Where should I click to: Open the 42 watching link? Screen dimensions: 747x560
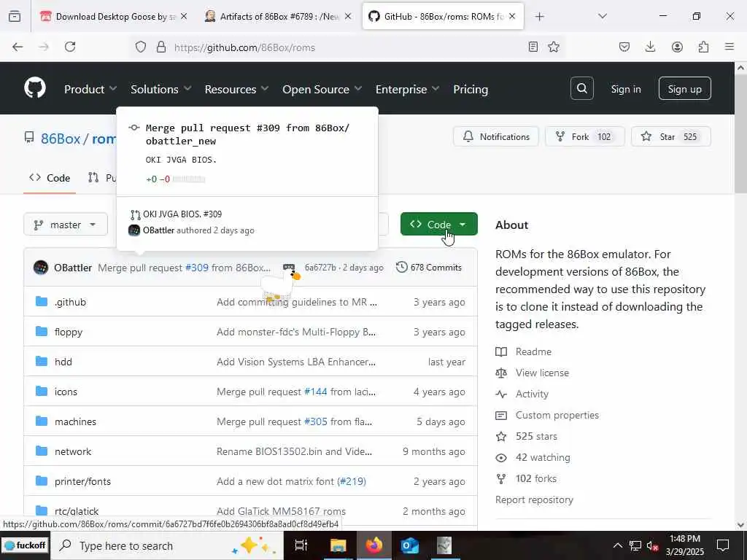543,457
